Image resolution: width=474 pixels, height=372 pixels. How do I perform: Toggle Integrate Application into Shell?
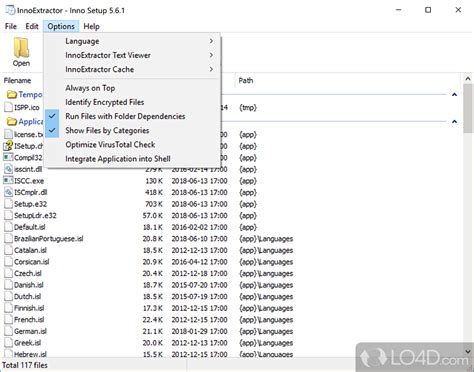click(132, 159)
